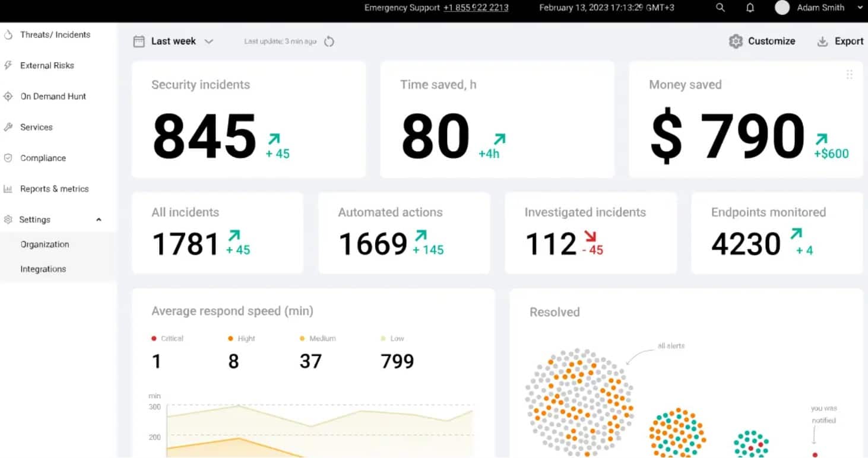Screen dimensions: 868x458
Task: Open Integrations under Settings
Action: point(43,269)
